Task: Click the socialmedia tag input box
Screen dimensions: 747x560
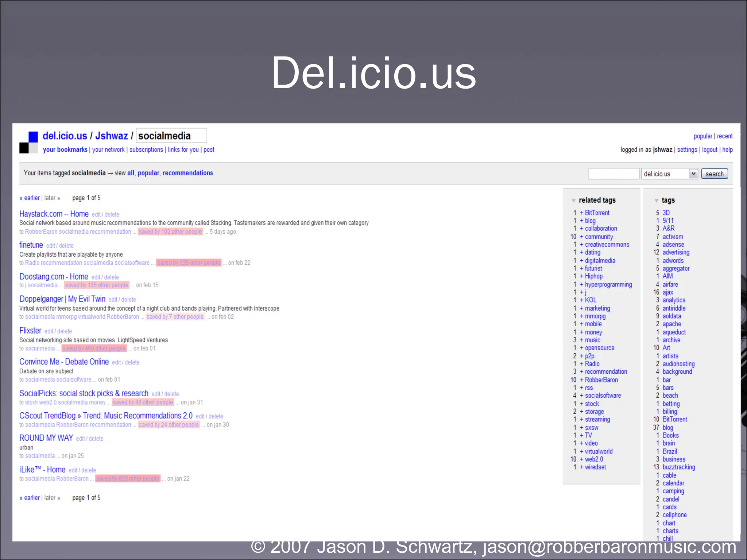Action: pyautogui.click(x=171, y=136)
